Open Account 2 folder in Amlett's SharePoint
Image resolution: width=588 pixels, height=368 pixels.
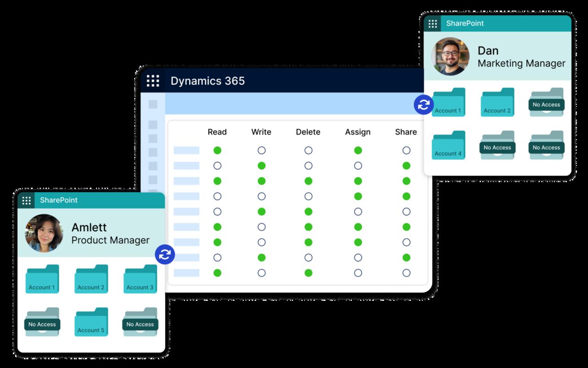(x=91, y=279)
